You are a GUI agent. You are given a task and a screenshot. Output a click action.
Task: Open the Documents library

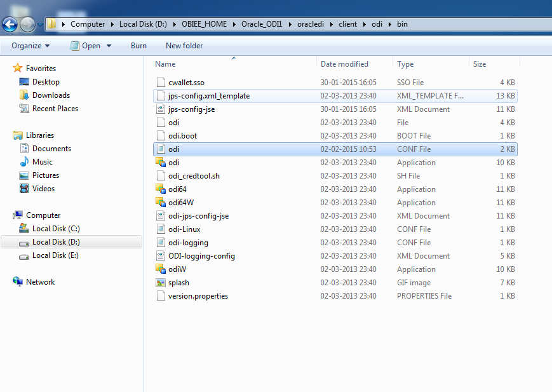pos(51,149)
